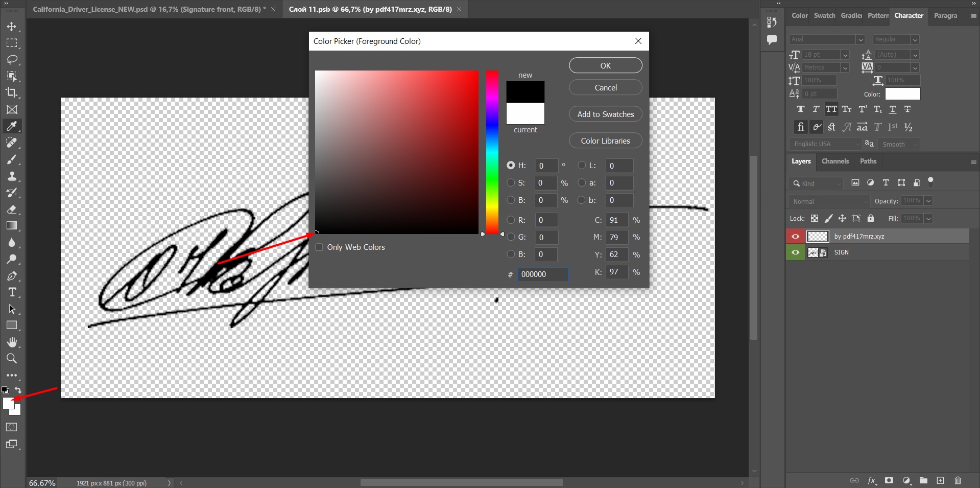Select the Crop tool

tap(12, 93)
